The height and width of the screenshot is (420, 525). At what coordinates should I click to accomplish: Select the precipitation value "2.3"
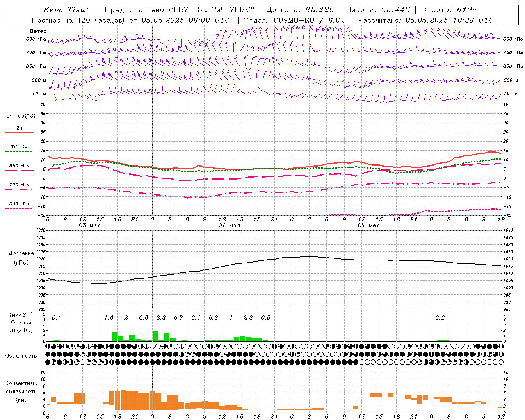tap(248, 317)
